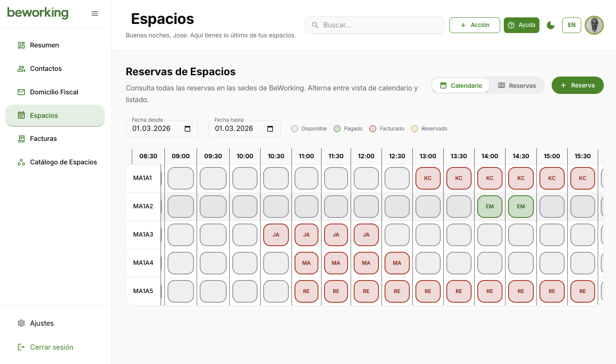The height and width of the screenshot is (364, 616).
Task: Click the Domicilio Fiscal envelope icon
Action: pyautogui.click(x=21, y=92)
